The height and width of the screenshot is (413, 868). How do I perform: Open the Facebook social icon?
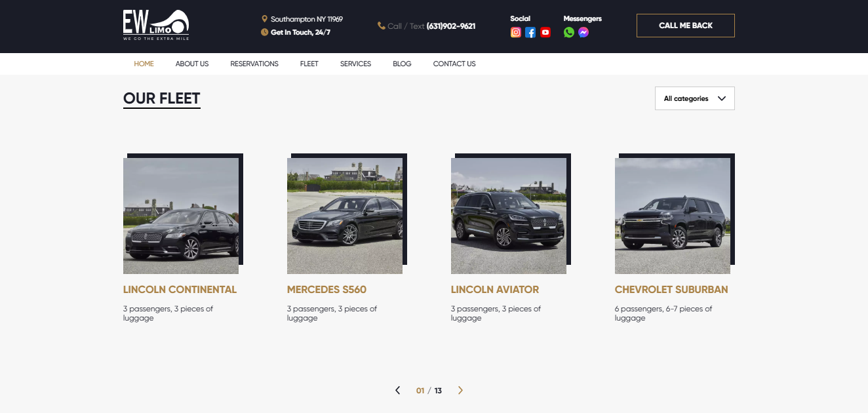click(530, 32)
